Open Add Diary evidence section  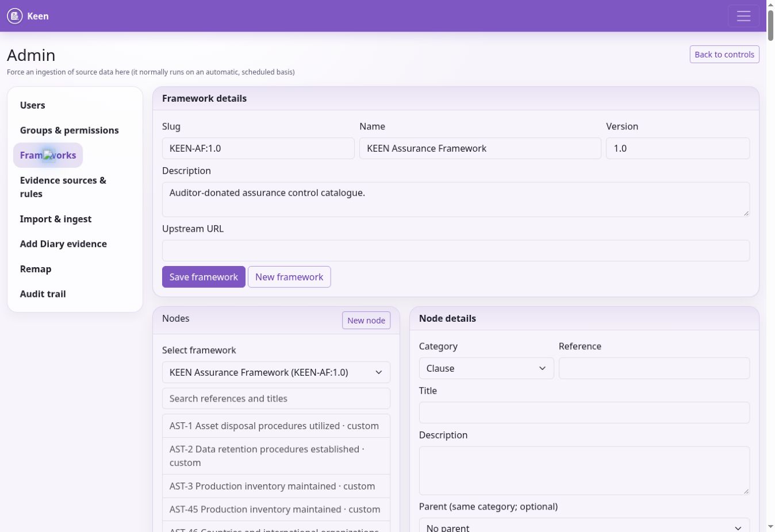(x=63, y=244)
